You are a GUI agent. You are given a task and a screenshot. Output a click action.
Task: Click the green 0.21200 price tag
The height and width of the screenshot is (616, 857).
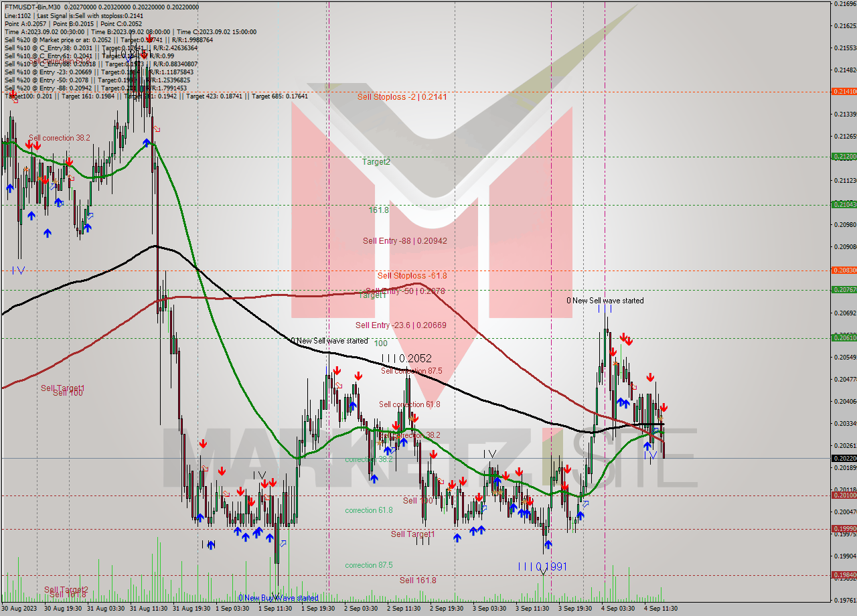coord(844,156)
